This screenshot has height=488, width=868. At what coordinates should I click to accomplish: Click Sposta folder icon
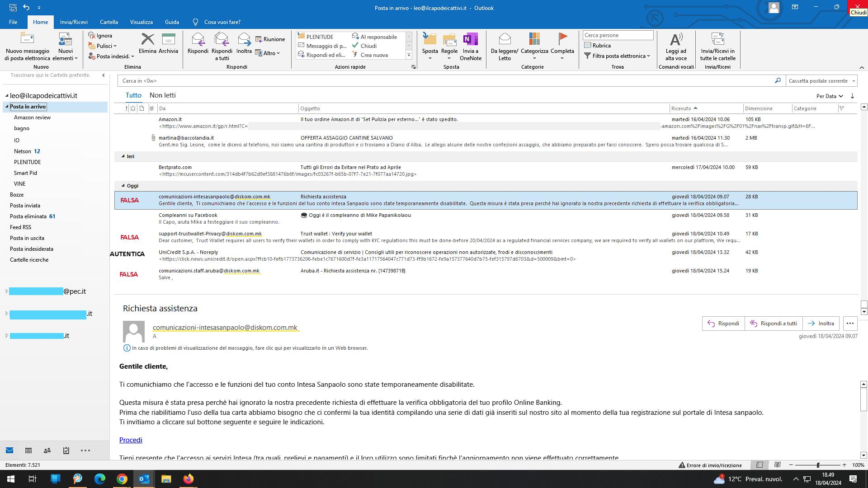pyautogui.click(x=430, y=39)
